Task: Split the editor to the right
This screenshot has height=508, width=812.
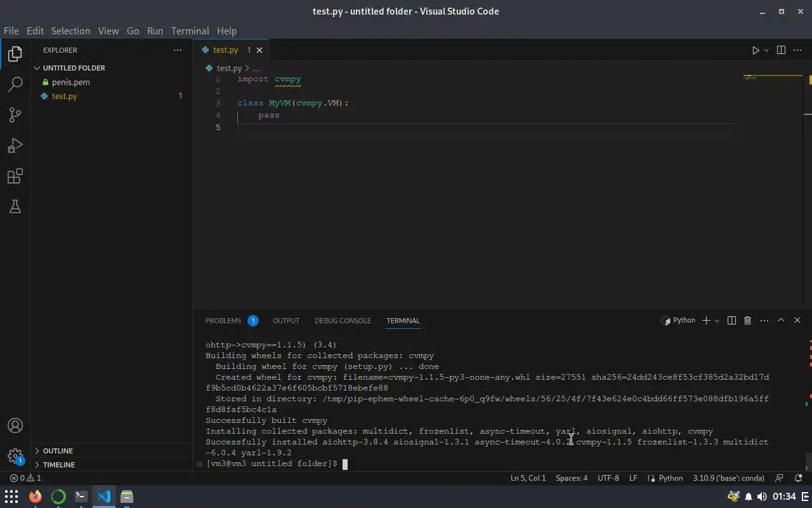Action: 781,50
